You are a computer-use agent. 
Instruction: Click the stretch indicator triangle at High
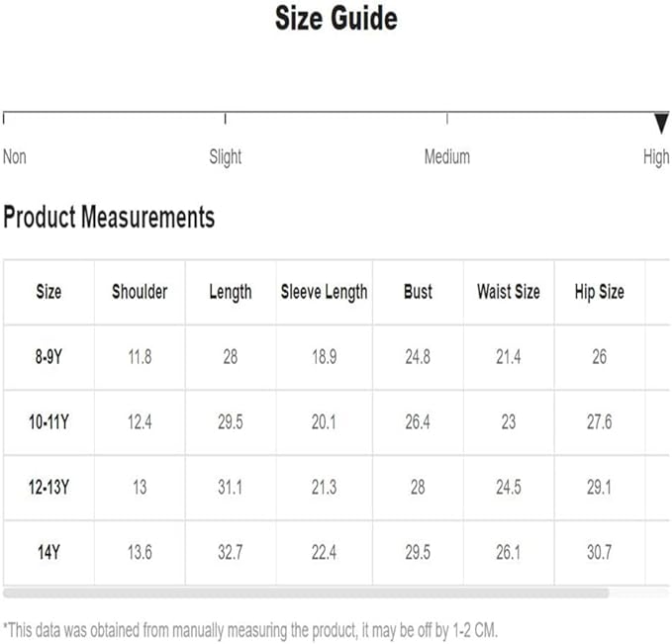point(661,124)
